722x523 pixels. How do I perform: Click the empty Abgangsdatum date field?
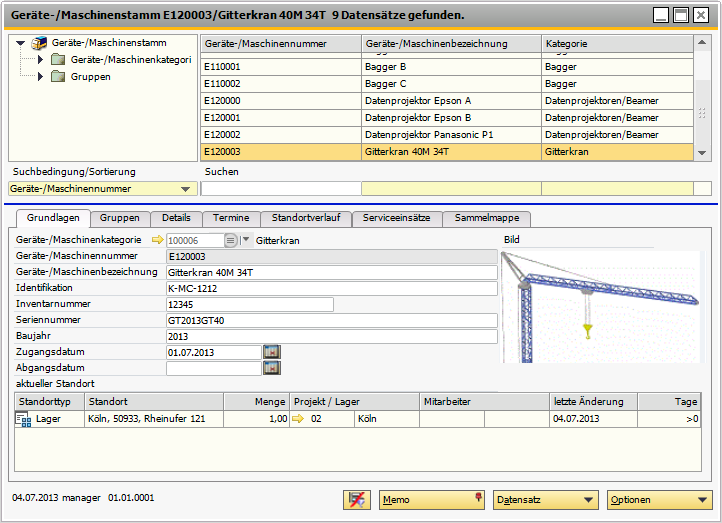214,368
